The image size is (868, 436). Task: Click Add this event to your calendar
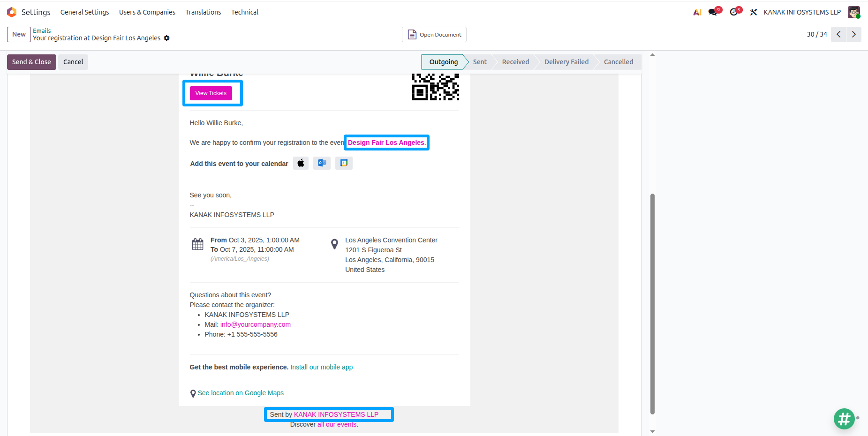click(239, 164)
